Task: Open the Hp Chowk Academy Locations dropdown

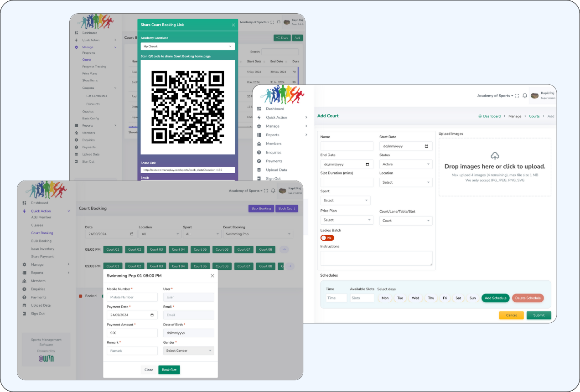Action: [188, 46]
